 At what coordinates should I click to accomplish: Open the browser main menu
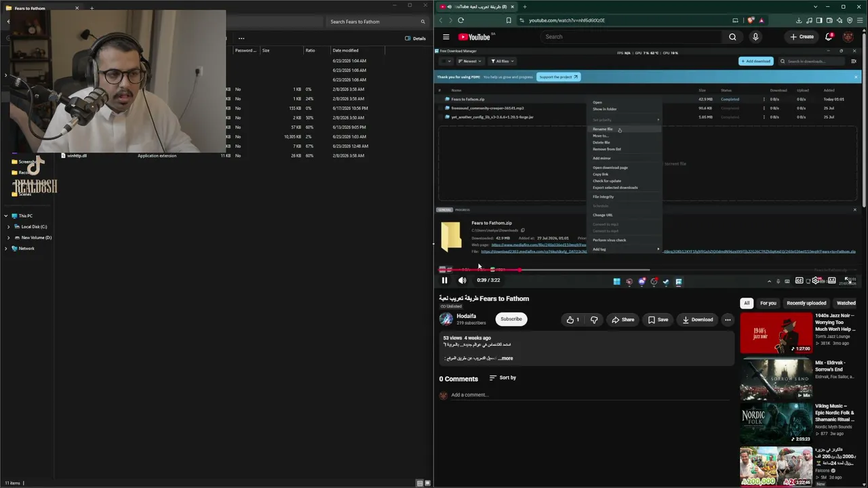(859, 20)
